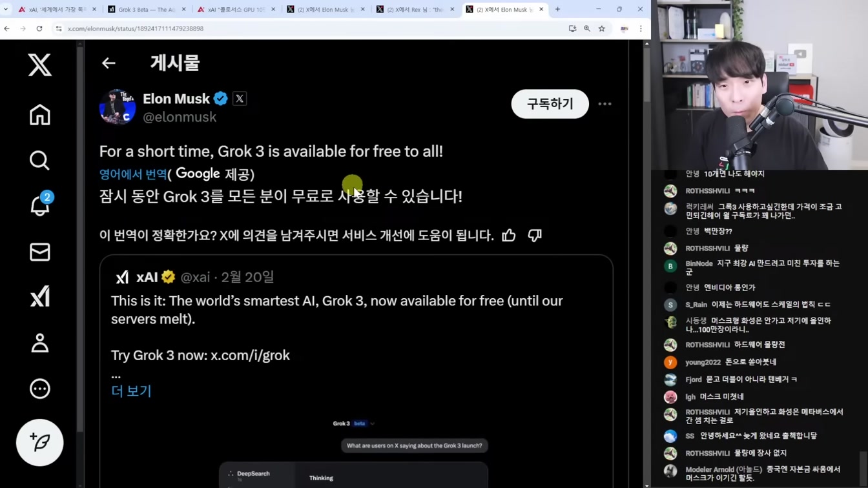Click the 'Try Grok 3 now: x.com/i/grok' line
The width and height of the screenshot is (868, 488).
tap(200, 356)
